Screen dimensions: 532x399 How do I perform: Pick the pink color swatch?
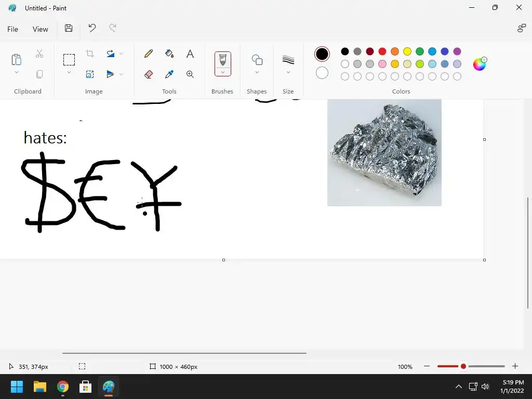[382, 64]
